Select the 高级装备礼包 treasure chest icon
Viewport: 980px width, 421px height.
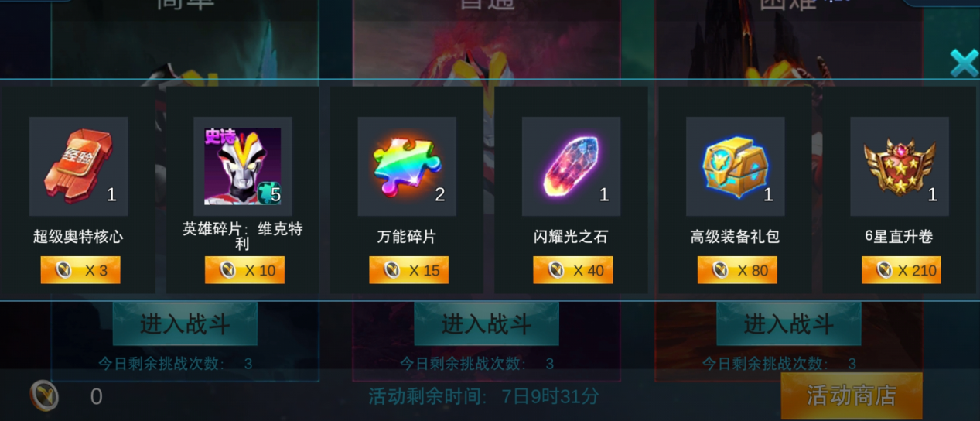point(736,166)
